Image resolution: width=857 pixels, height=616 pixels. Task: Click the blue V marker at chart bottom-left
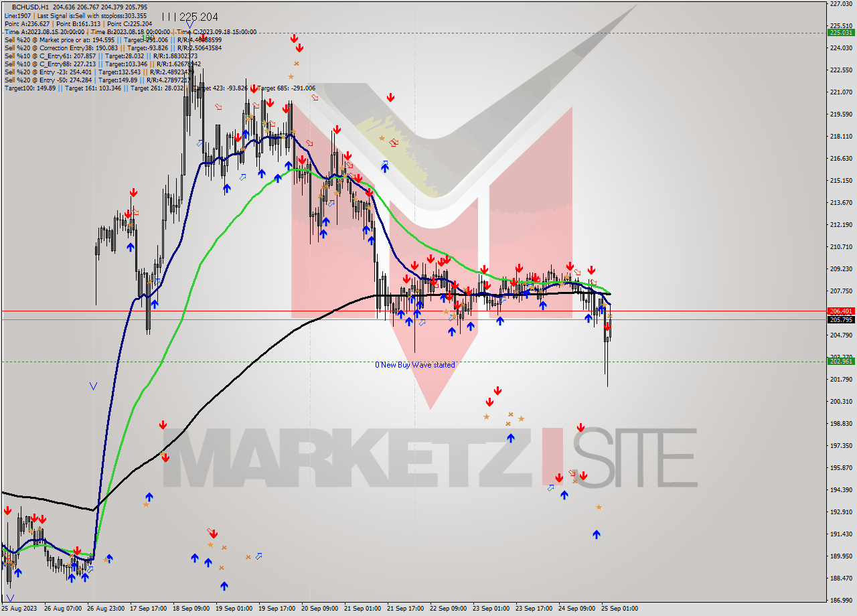click(x=10, y=597)
